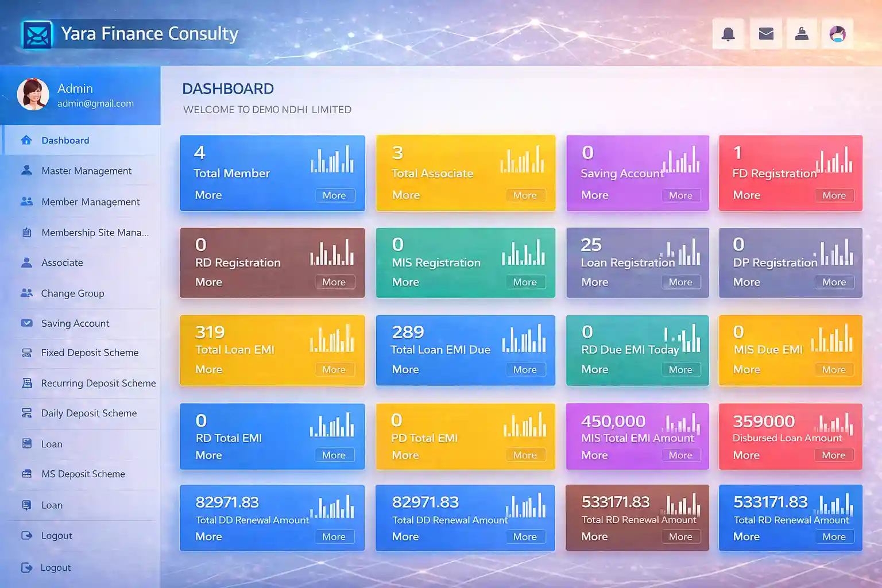The height and width of the screenshot is (588, 882).
Task: Open MS Deposit Scheme from sidebar
Action: tap(83, 474)
